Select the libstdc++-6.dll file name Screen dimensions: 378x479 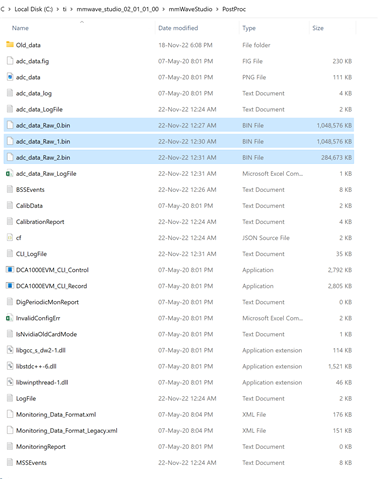pyautogui.click(x=36, y=366)
